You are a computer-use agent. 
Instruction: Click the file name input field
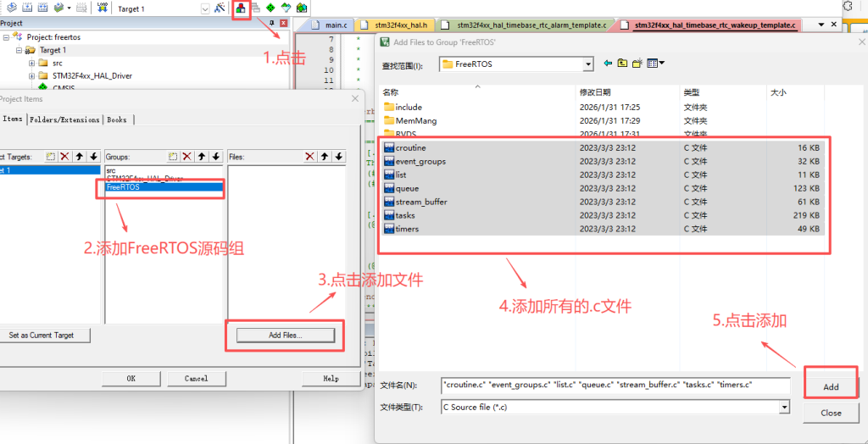coord(615,386)
